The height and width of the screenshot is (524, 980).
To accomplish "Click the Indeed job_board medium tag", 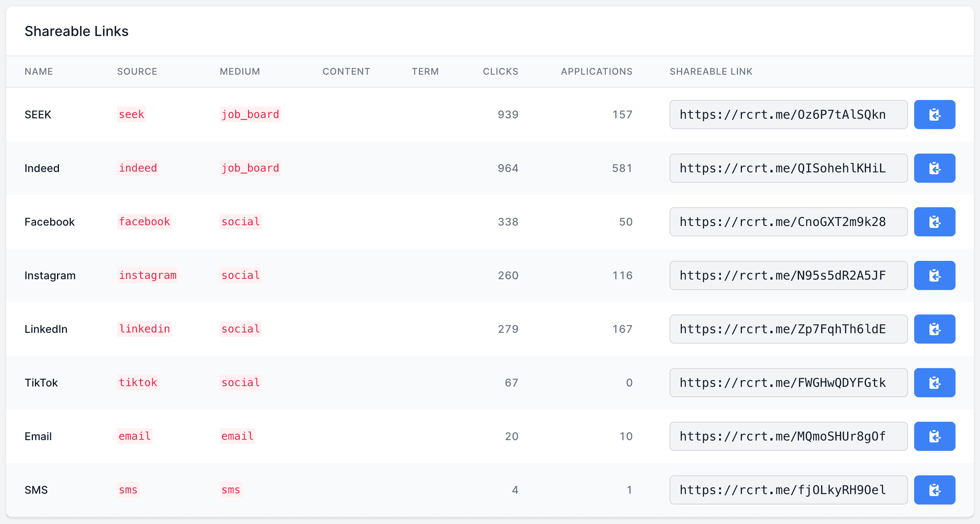I will (250, 168).
